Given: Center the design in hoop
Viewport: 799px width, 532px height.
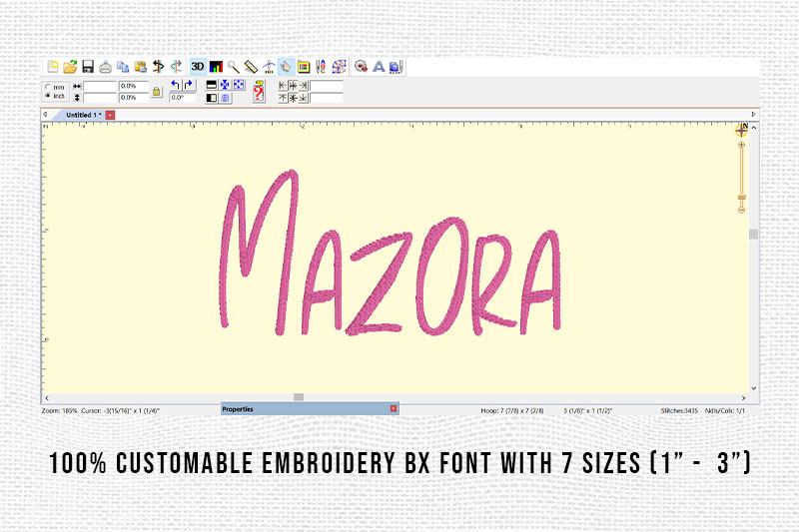Looking at the screenshot, I should click(x=225, y=85).
